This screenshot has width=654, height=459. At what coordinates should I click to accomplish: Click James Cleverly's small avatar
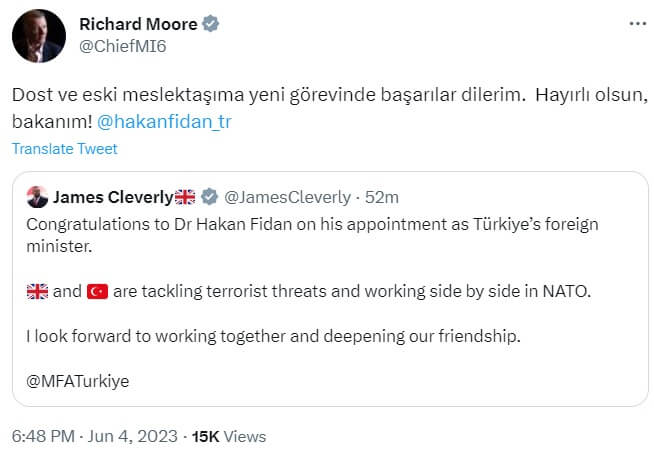(x=37, y=196)
